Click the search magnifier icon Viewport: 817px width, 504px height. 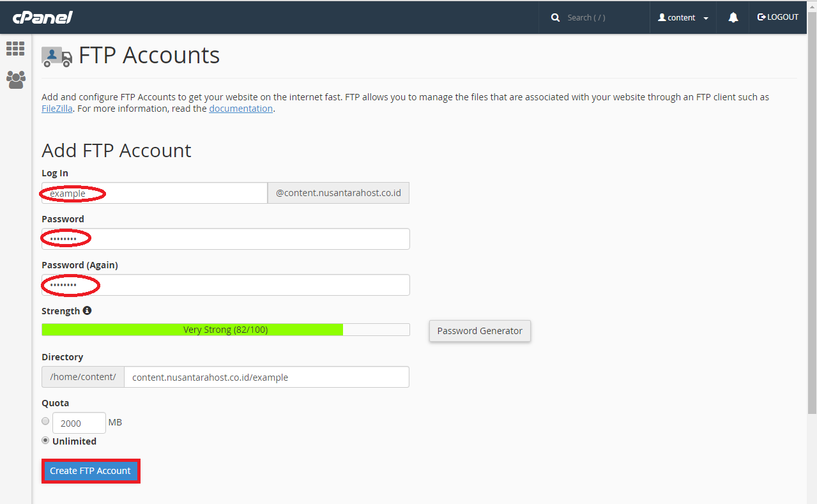[555, 18]
